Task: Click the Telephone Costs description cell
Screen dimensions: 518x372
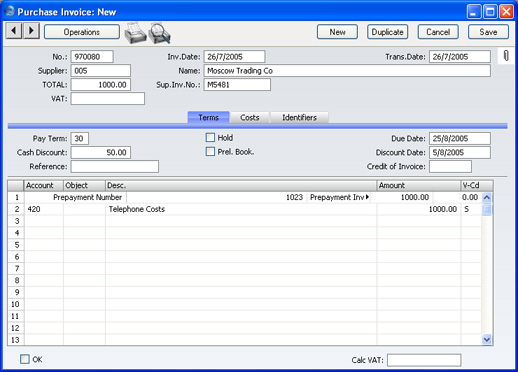Action: click(x=241, y=209)
